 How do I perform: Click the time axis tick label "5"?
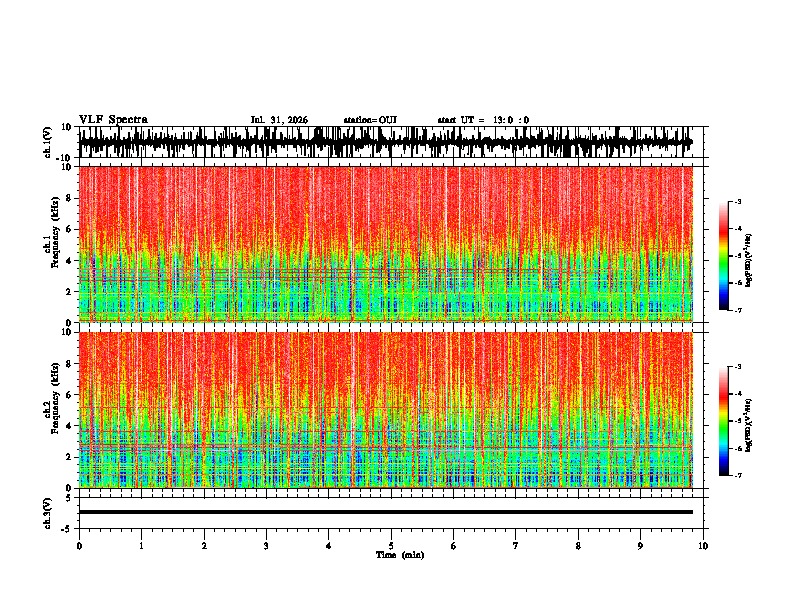pos(391,546)
